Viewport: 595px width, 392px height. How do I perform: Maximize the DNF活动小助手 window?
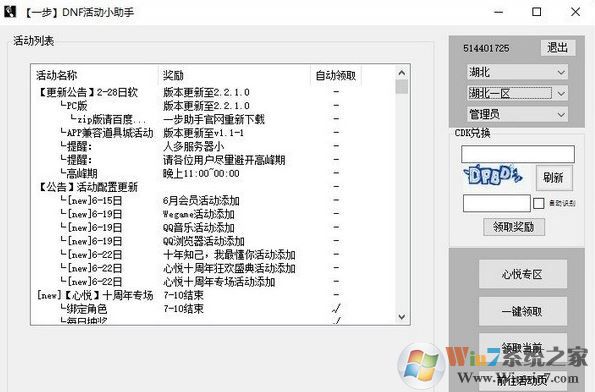(537, 12)
